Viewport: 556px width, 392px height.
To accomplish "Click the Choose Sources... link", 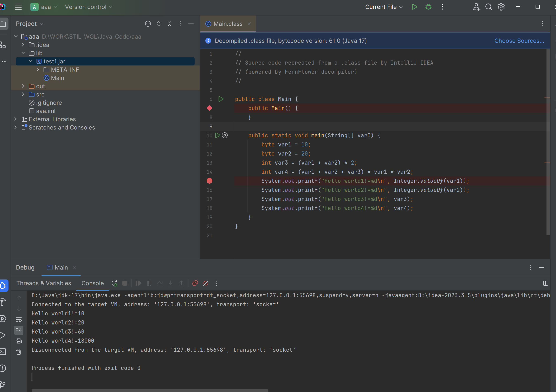I will (x=519, y=41).
